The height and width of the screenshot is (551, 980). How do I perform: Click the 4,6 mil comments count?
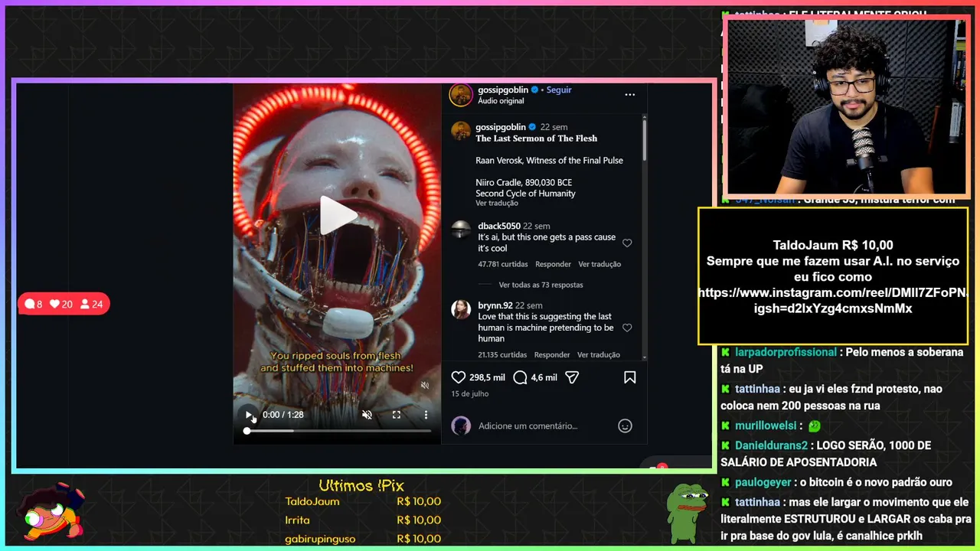coord(544,377)
